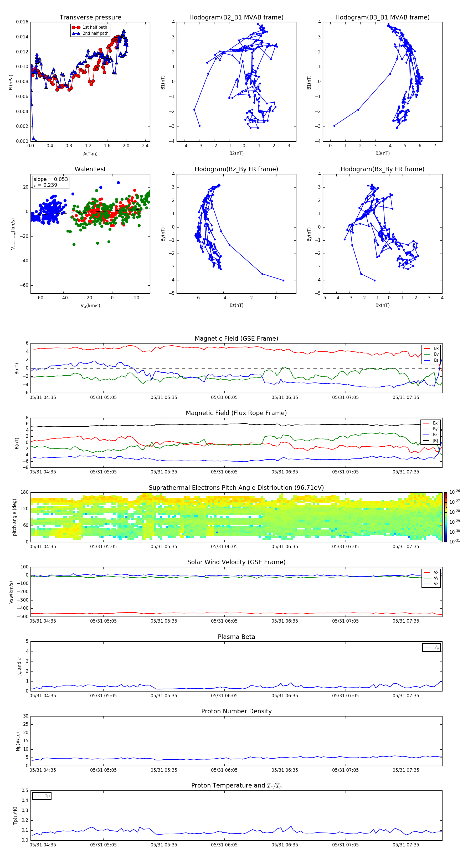Click the 'Plasma Beta' plot title
Viewport: 473px width, 868px height.
coord(236,637)
